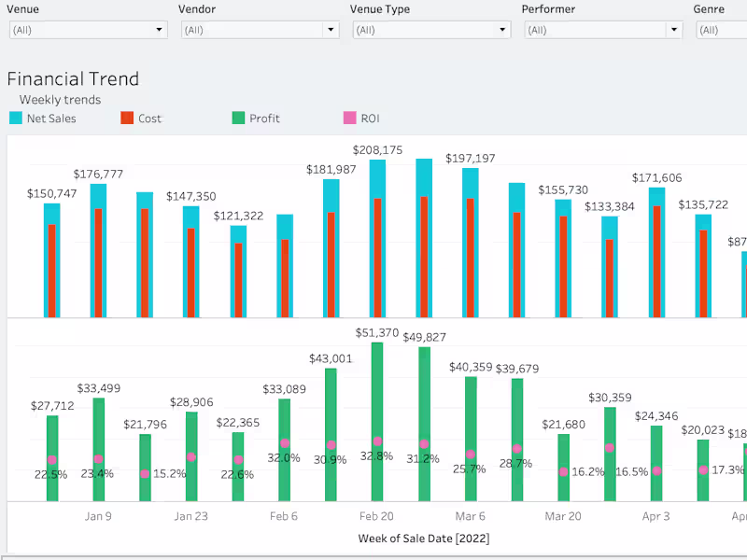Click the Cost legend label
747x560 pixels.
[x=150, y=119]
